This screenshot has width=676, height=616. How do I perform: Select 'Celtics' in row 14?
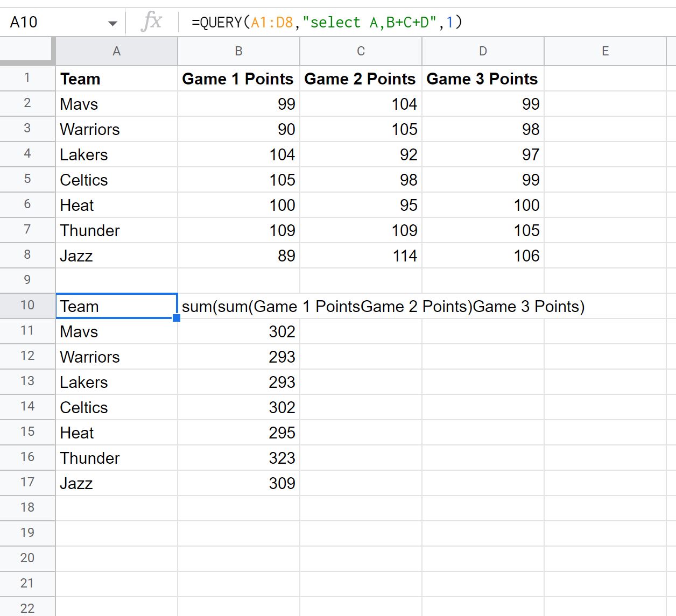(116, 407)
